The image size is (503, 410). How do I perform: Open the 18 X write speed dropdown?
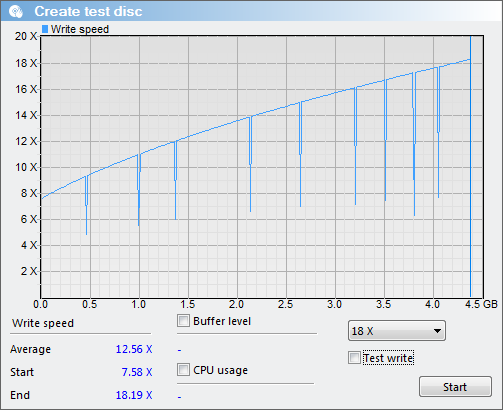(x=397, y=331)
